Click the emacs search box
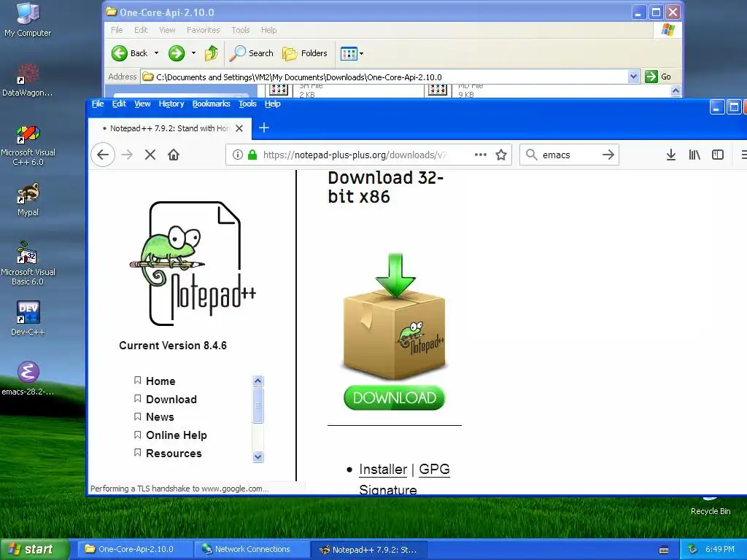 tap(569, 155)
